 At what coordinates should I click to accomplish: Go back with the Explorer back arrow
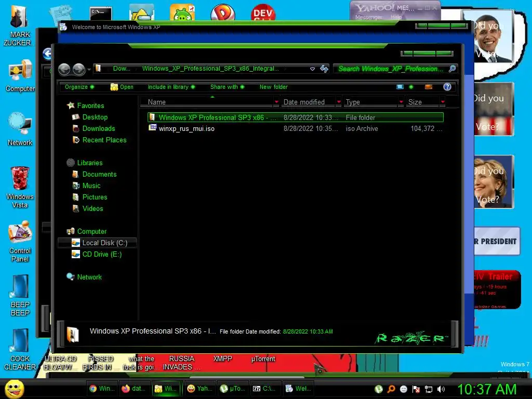64,69
